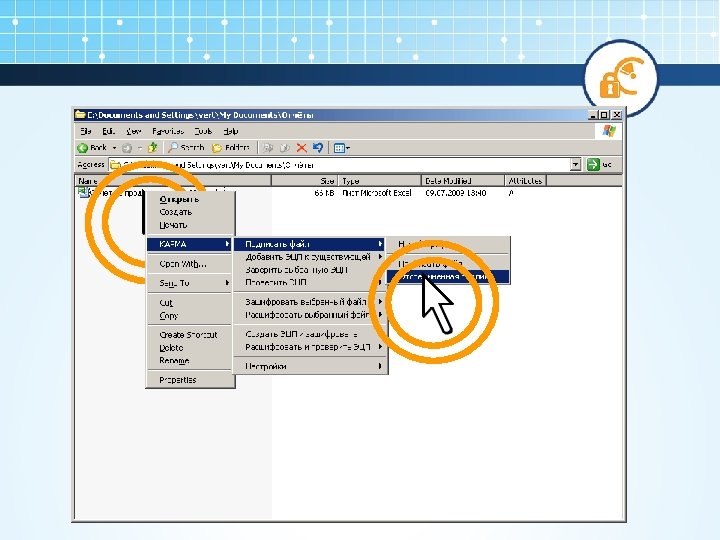Select Rename in the context menu
This screenshot has width=720, height=540.
(x=189, y=360)
